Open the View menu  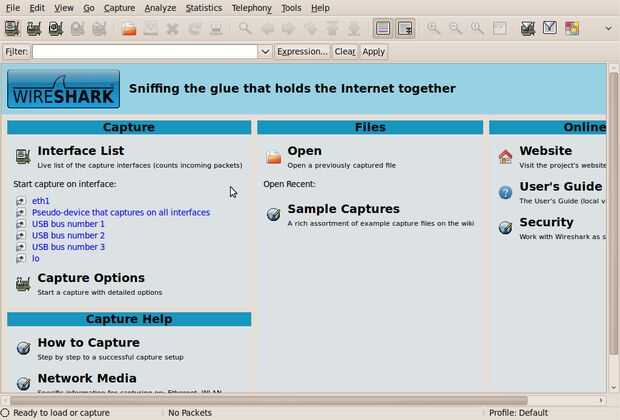click(64, 8)
